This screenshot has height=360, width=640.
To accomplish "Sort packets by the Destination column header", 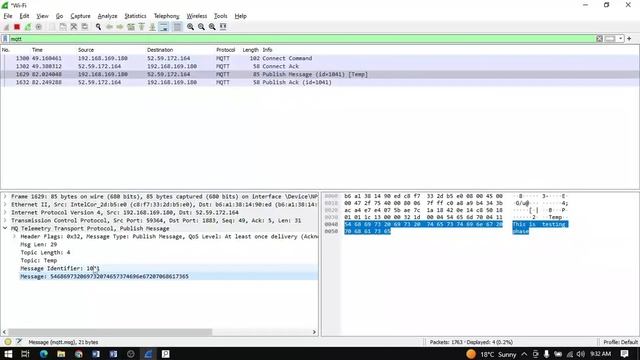I will [x=160, y=50].
